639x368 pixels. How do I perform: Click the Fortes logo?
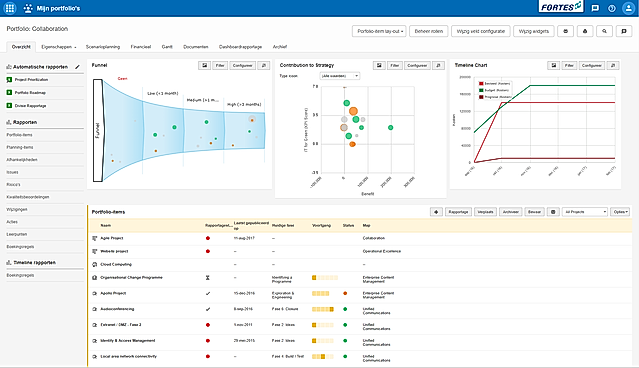click(x=561, y=7)
